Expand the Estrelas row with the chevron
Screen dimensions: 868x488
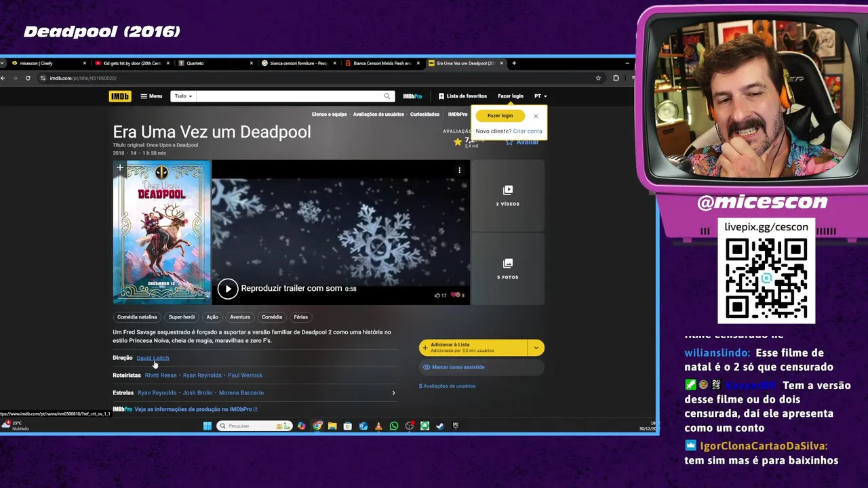tap(393, 393)
